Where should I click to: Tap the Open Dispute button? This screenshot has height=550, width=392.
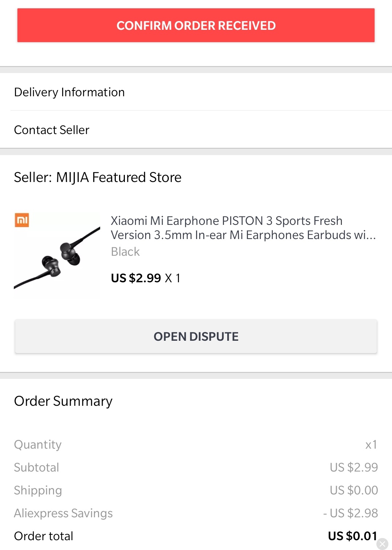click(x=196, y=336)
